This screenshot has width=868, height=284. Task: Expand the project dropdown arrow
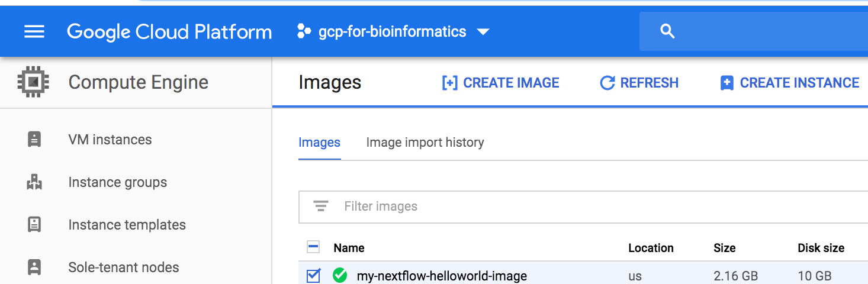[483, 32]
